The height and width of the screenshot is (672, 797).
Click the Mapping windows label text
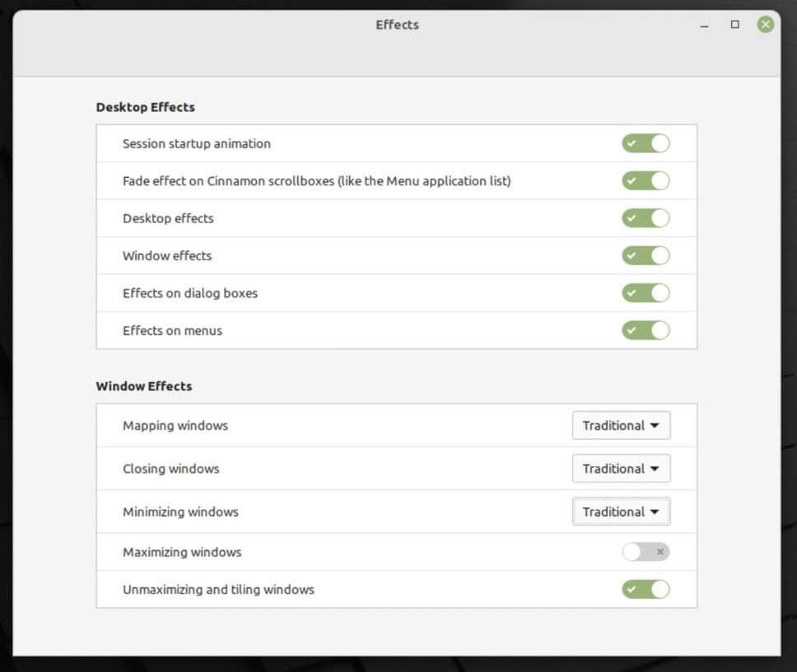tap(175, 426)
